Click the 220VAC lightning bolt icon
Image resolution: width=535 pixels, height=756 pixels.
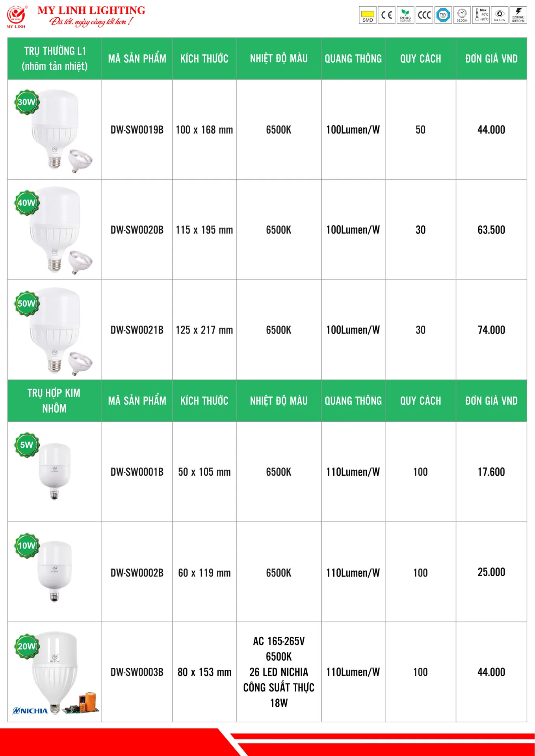518,15
